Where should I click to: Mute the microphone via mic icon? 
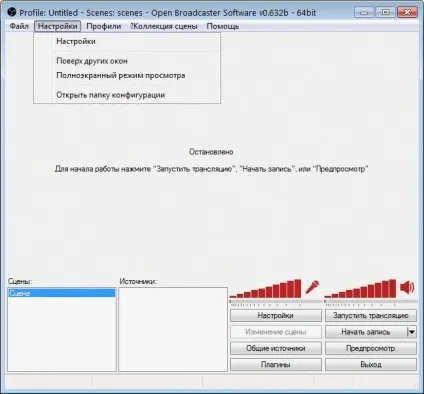pos(312,287)
